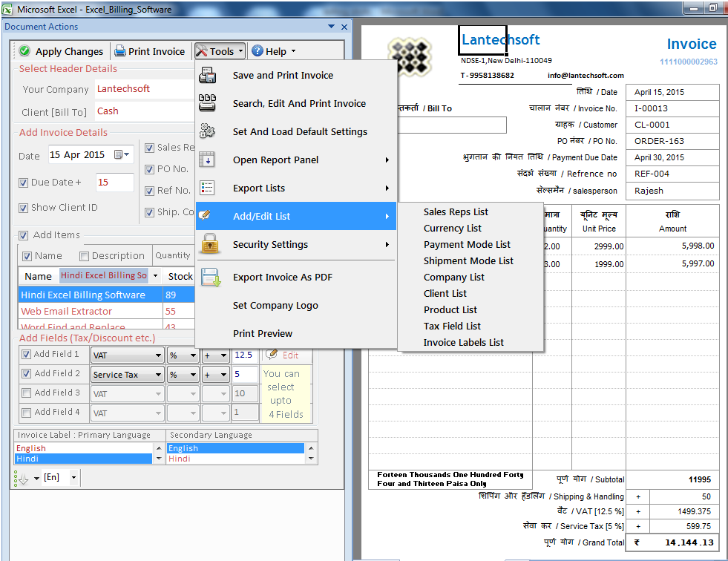Choose Set Company Logo menu item
This screenshot has width=728, height=561.
296,305
